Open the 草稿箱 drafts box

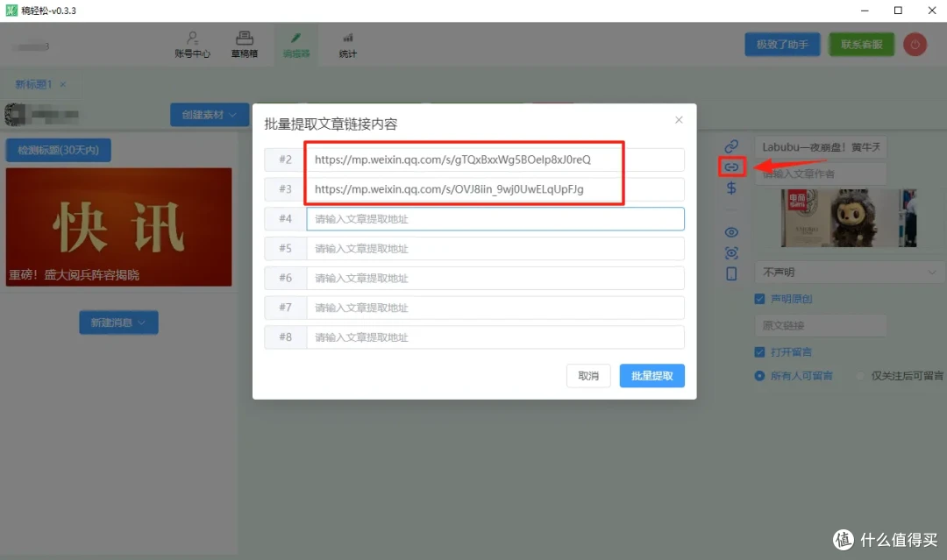(x=244, y=45)
